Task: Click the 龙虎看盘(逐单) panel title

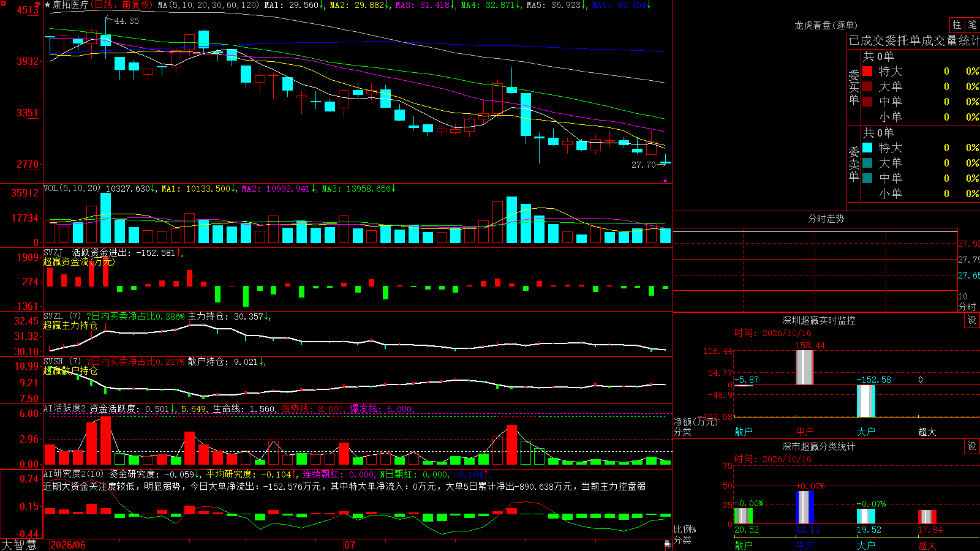Action: click(826, 25)
